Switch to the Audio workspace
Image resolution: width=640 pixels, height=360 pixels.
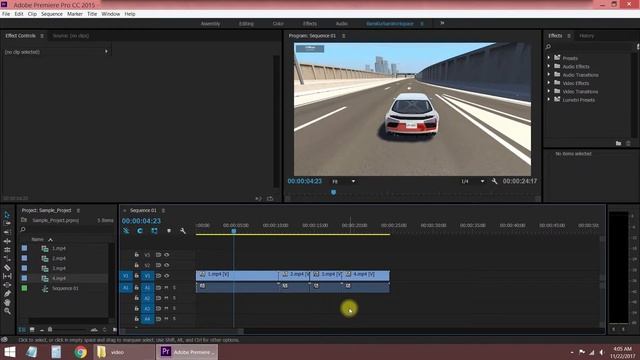(x=342, y=24)
